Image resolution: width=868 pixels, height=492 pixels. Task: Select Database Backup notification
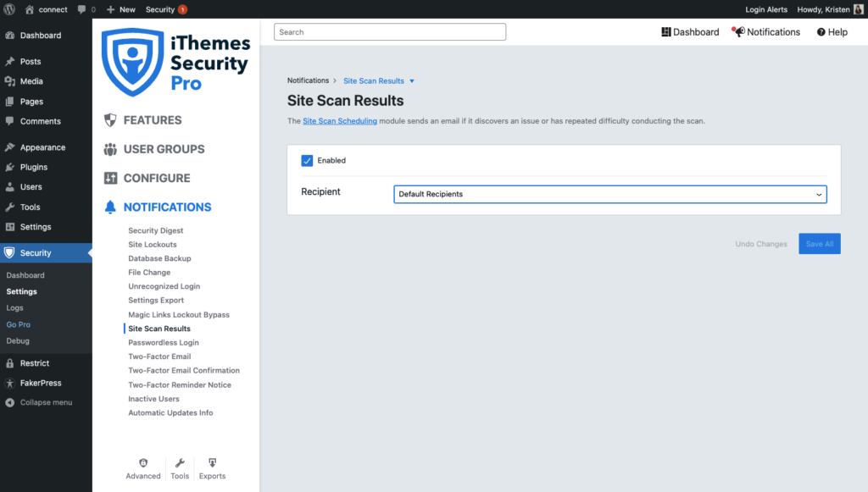click(159, 258)
